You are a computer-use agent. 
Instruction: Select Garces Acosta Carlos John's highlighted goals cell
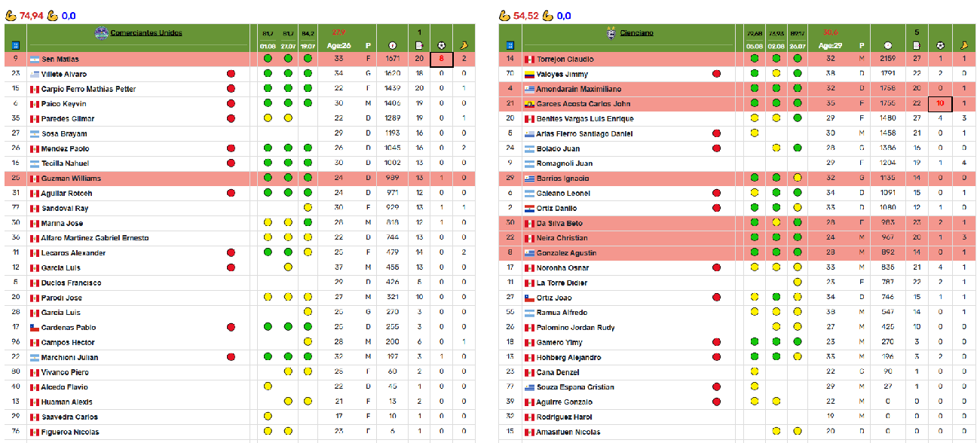940,104
